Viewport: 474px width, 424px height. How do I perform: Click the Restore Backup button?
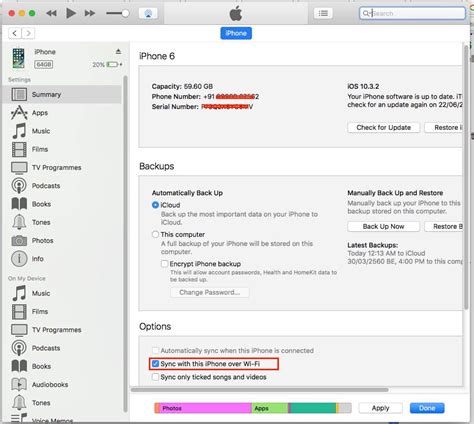coord(444,227)
